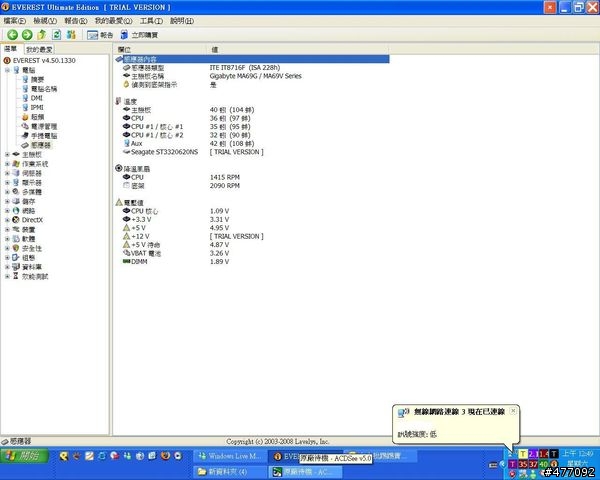Go forward with the green right arrow
This screenshot has width=600, height=480.
[x=27, y=35]
